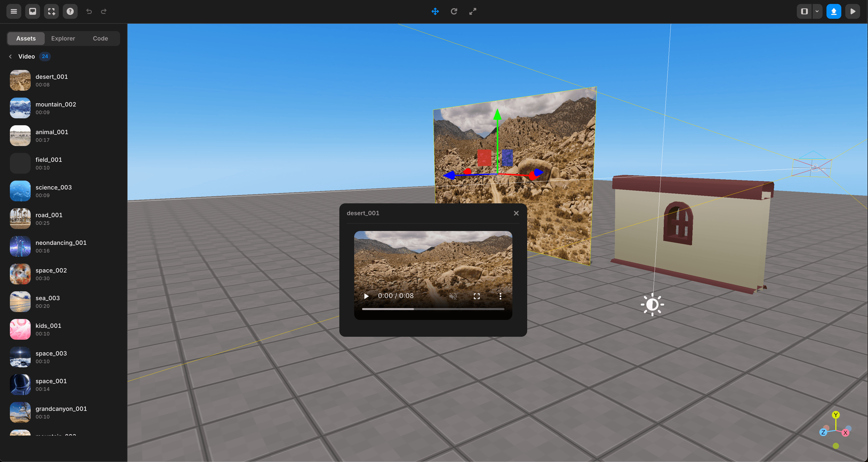Image resolution: width=868 pixels, height=462 pixels.
Task: Play the desert_001 preview video
Action: [x=366, y=296]
